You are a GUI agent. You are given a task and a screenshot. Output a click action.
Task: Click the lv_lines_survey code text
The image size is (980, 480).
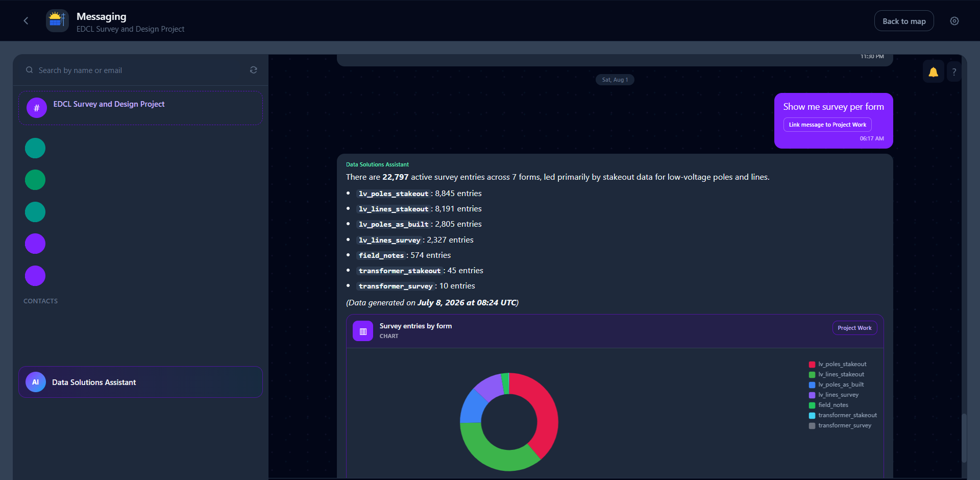click(389, 240)
